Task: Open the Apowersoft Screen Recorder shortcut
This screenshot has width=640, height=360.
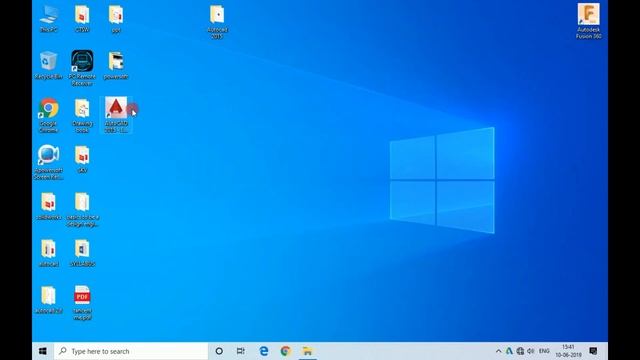Action: pyautogui.click(x=49, y=162)
